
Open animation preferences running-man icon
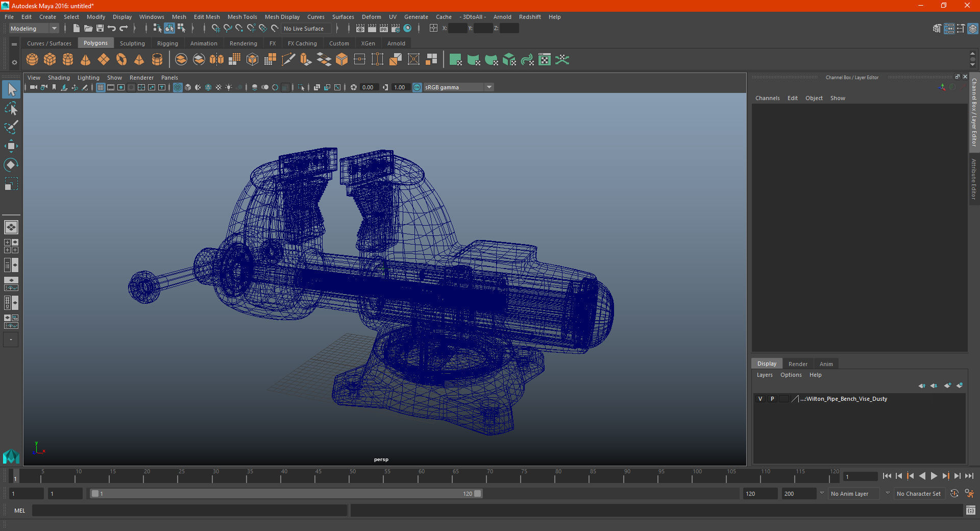click(x=969, y=493)
